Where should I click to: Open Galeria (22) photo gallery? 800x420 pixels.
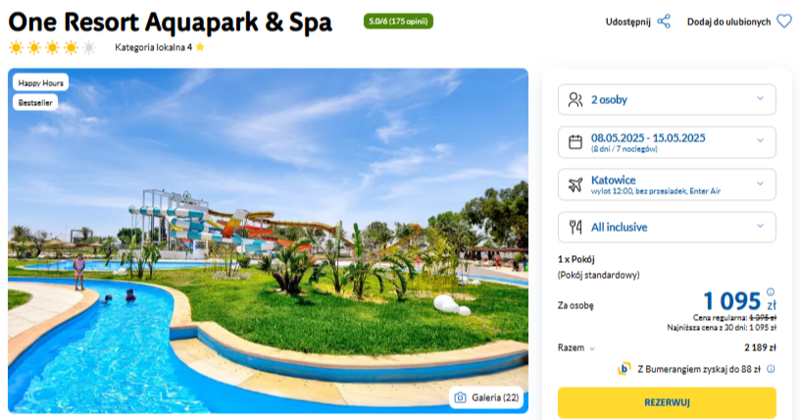pyautogui.click(x=486, y=398)
